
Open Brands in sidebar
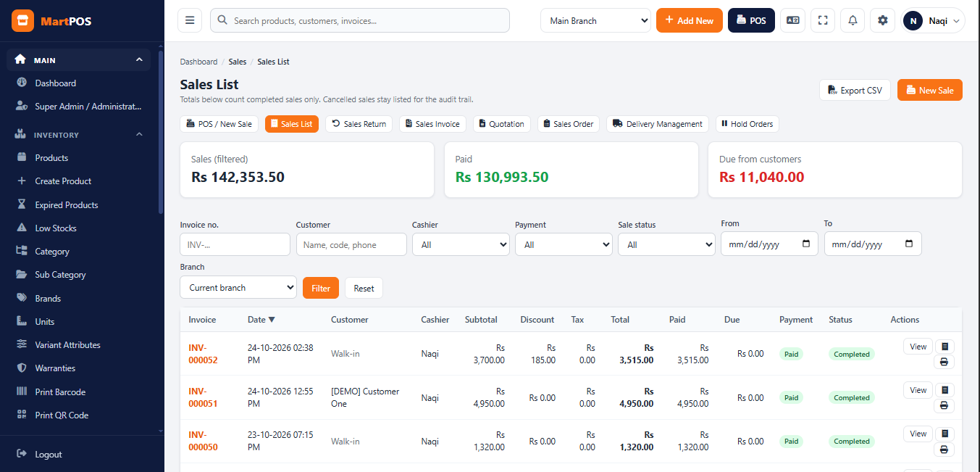(x=79, y=299)
